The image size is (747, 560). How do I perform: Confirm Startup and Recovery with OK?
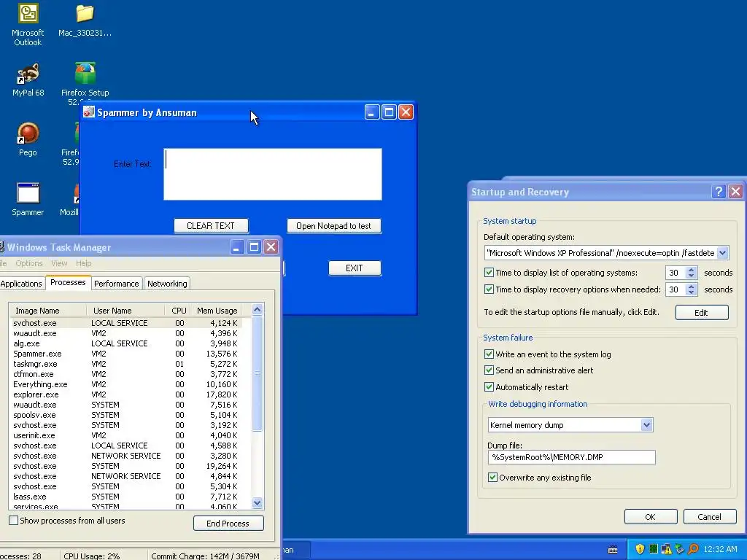coord(650,517)
